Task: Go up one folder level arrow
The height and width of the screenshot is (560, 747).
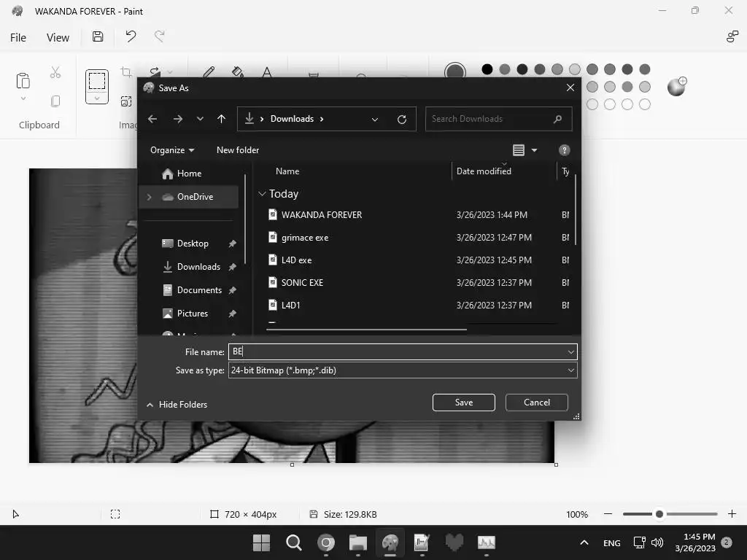Action: [222, 119]
